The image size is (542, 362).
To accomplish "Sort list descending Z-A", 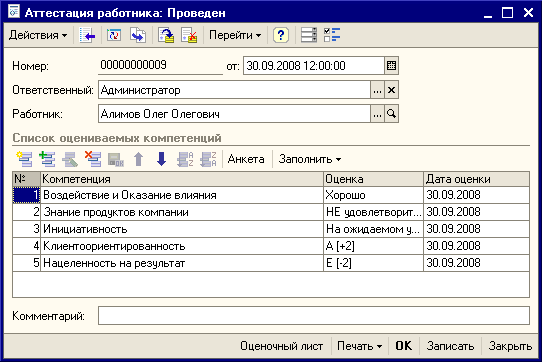I will [208, 159].
